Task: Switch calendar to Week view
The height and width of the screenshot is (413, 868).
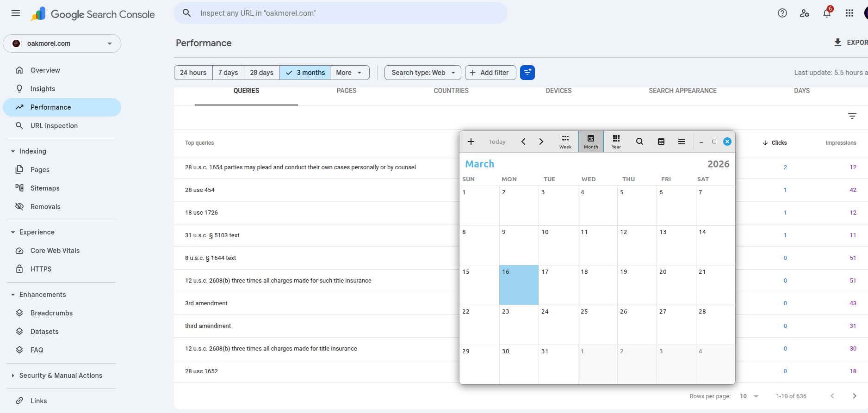Action: click(x=565, y=142)
